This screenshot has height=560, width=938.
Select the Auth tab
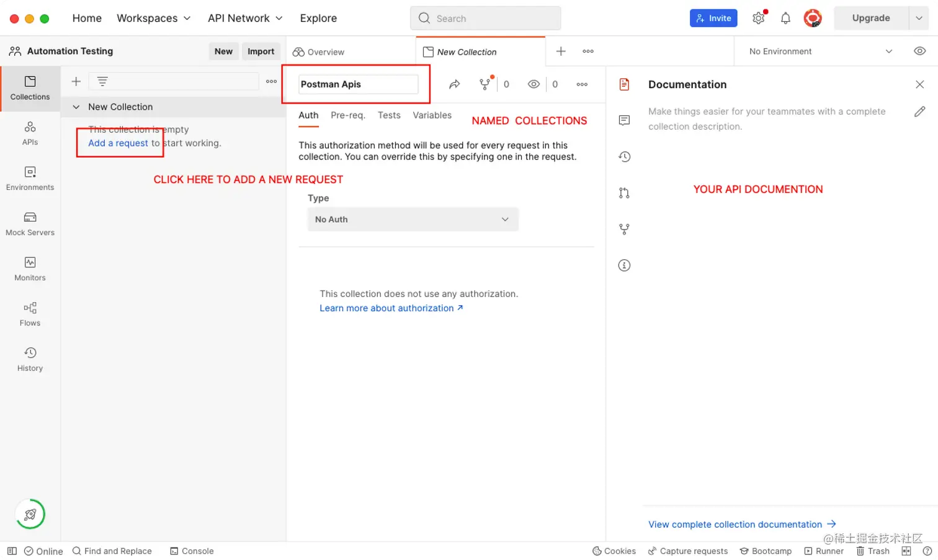308,115
